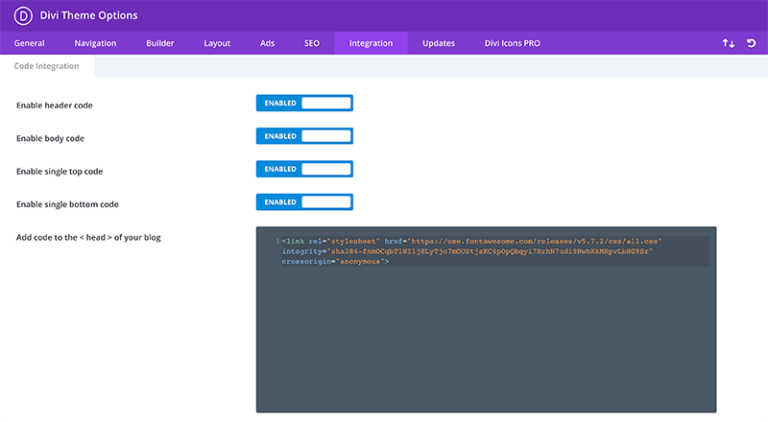The height and width of the screenshot is (422, 768).
Task: Open the Divi Icons PRO tab
Action: [513, 43]
